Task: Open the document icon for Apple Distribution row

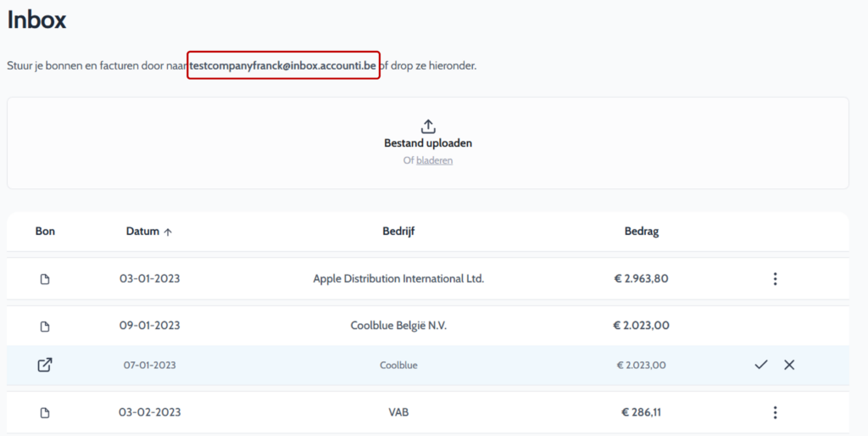Action: pyautogui.click(x=45, y=279)
